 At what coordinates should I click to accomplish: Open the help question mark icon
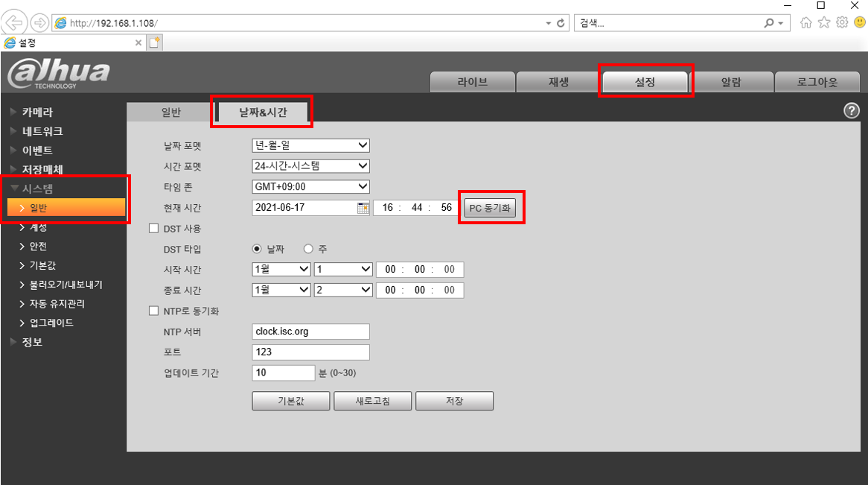coord(852,111)
